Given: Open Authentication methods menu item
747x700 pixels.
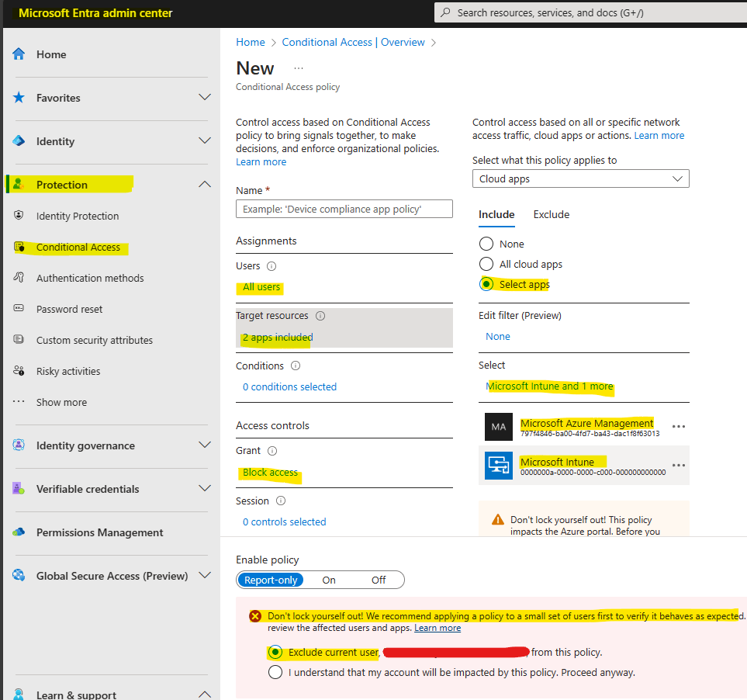Looking at the screenshot, I should click(x=90, y=278).
